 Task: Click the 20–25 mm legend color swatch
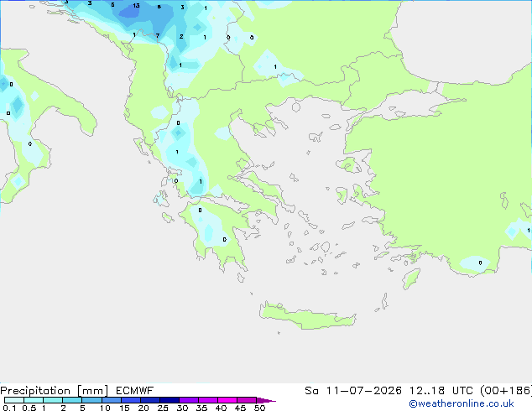150,400
